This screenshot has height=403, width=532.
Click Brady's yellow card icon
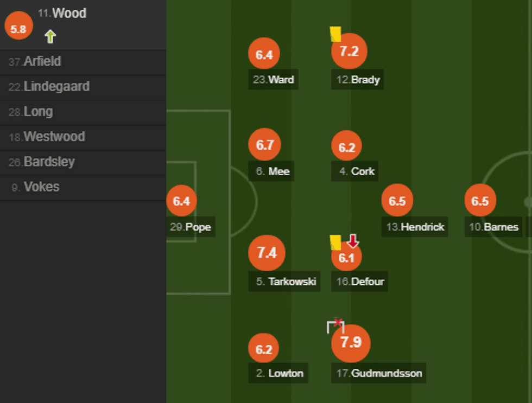tap(335, 34)
